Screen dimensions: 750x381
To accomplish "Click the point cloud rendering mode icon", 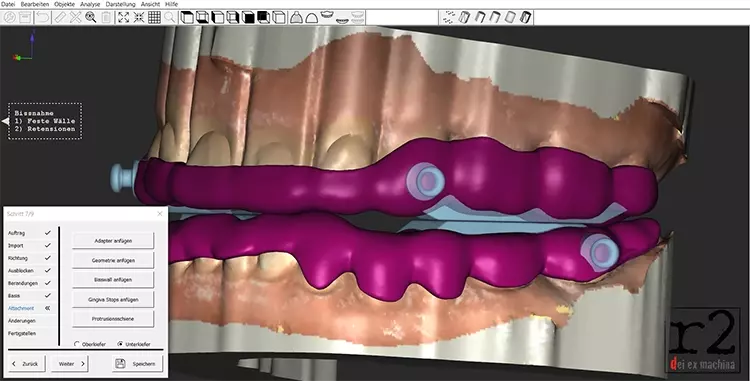I will click(449, 18).
